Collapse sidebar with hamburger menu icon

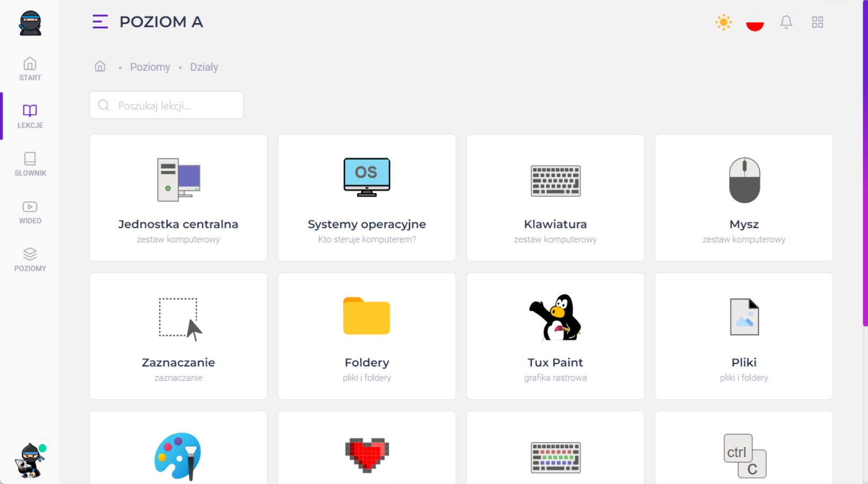[x=100, y=22]
